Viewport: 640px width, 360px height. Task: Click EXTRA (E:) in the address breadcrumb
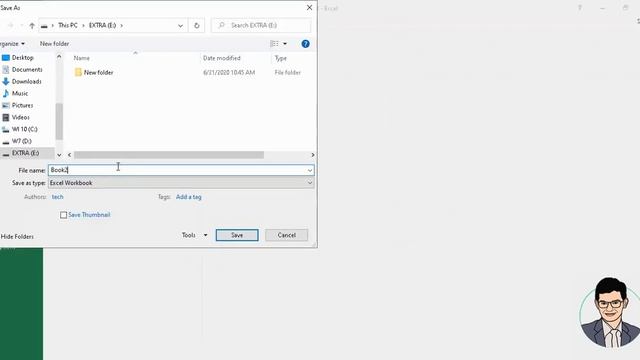point(102,25)
